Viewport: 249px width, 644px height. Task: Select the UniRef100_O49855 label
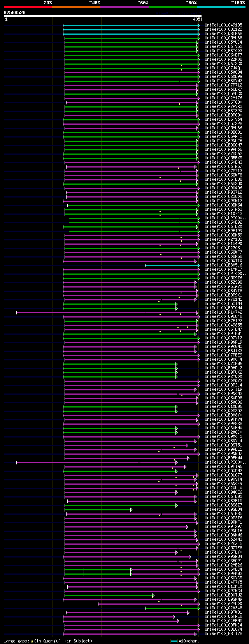pyautogui.click(x=223, y=325)
